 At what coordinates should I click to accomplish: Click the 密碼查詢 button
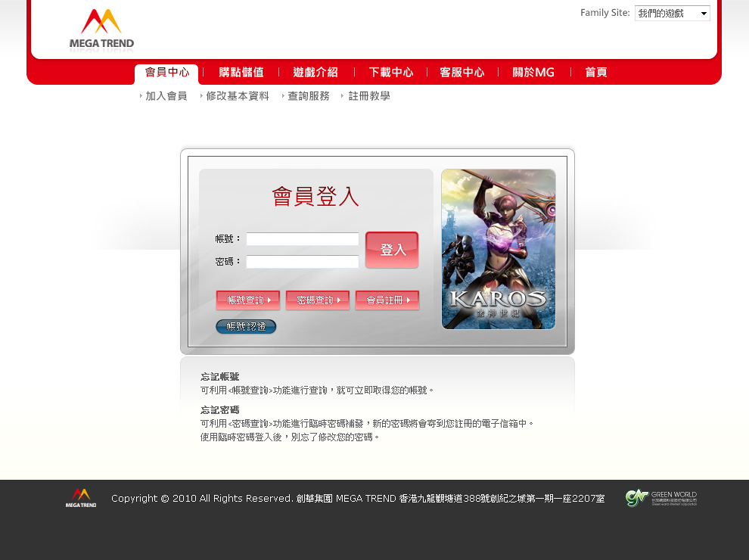coord(318,300)
